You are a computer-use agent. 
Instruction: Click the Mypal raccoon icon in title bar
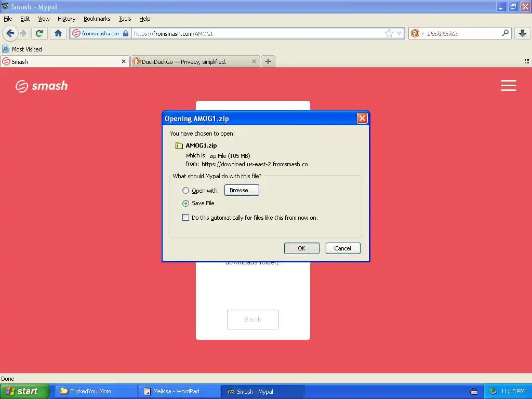[5, 6]
